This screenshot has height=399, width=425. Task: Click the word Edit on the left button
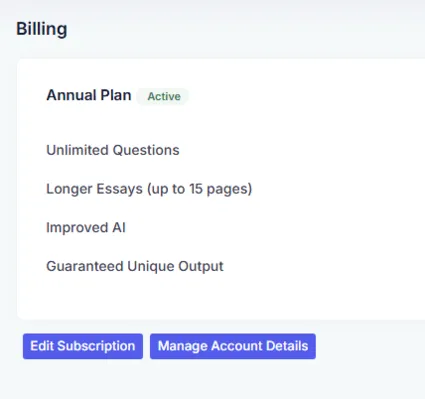pyautogui.click(x=42, y=346)
